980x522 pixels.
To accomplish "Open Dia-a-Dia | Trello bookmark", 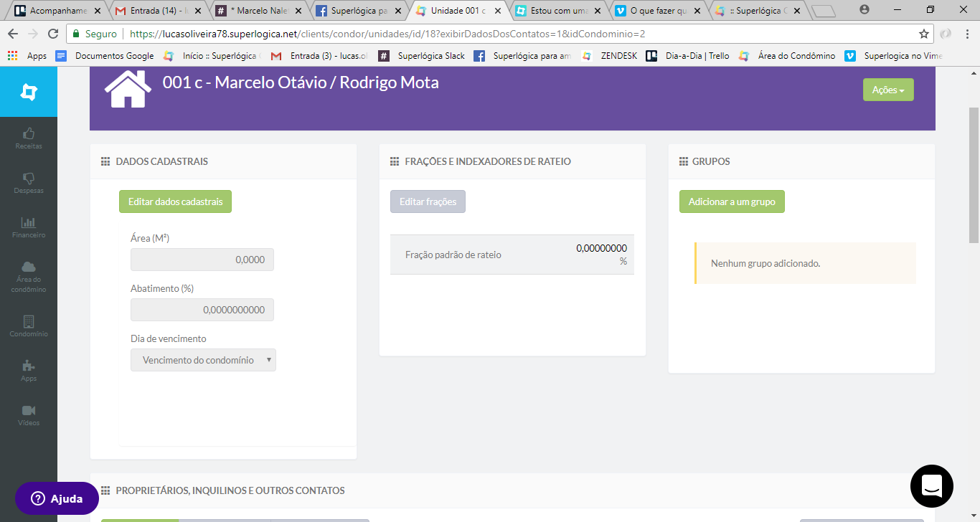I will [688, 56].
